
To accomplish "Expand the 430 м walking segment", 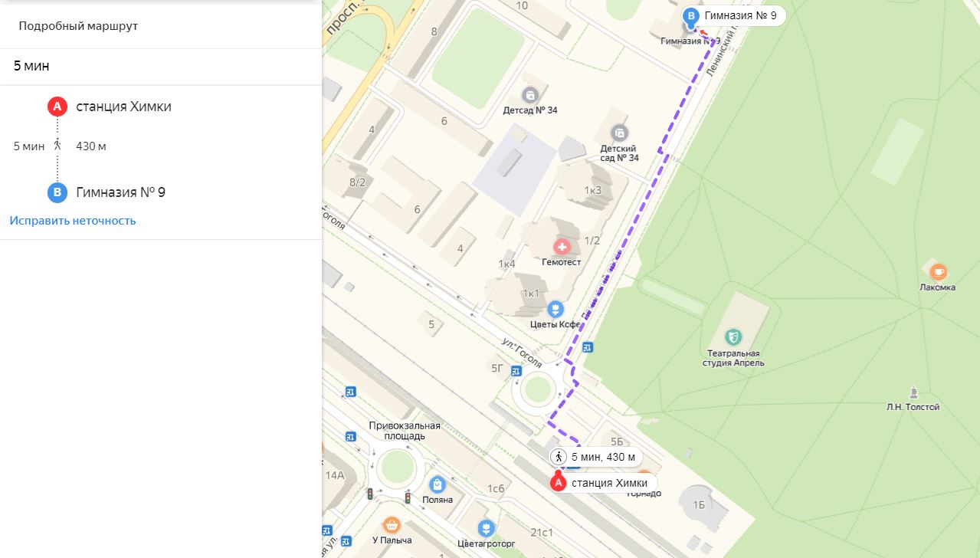I will (90, 146).
